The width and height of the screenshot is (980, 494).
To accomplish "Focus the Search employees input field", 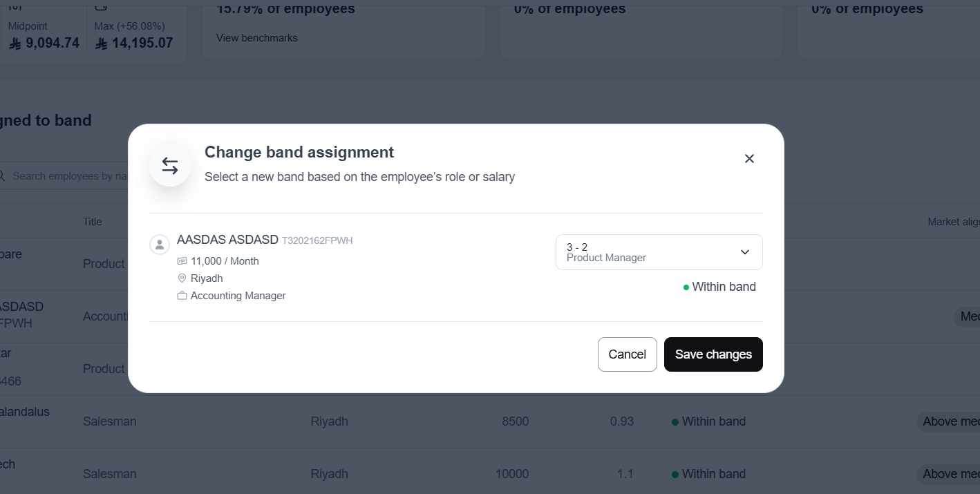I will [x=69, y=176].
